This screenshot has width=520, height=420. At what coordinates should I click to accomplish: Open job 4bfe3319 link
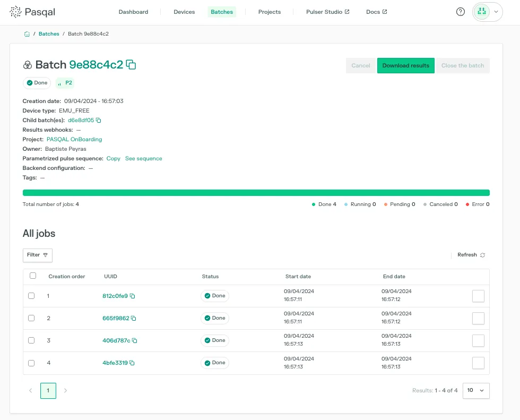(115, 363)
